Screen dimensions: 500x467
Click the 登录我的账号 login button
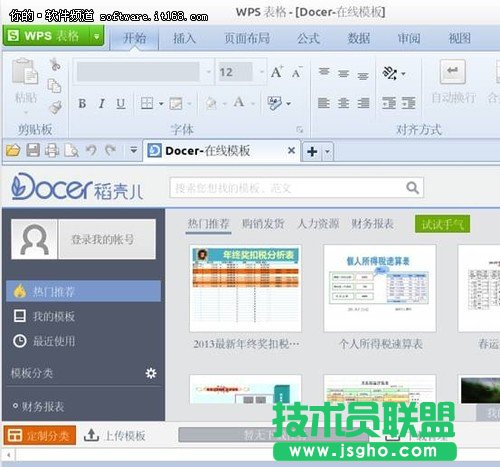[x=107, y=239]
